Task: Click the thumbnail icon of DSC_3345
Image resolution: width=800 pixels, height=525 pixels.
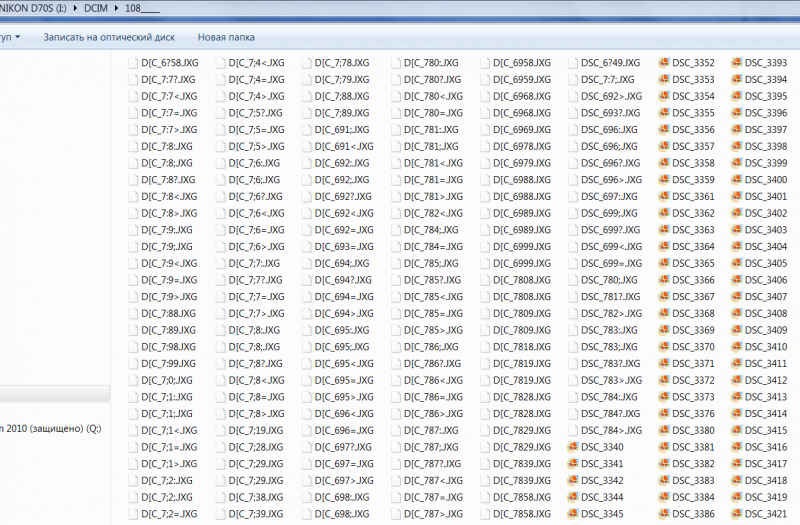Action: 572,514
